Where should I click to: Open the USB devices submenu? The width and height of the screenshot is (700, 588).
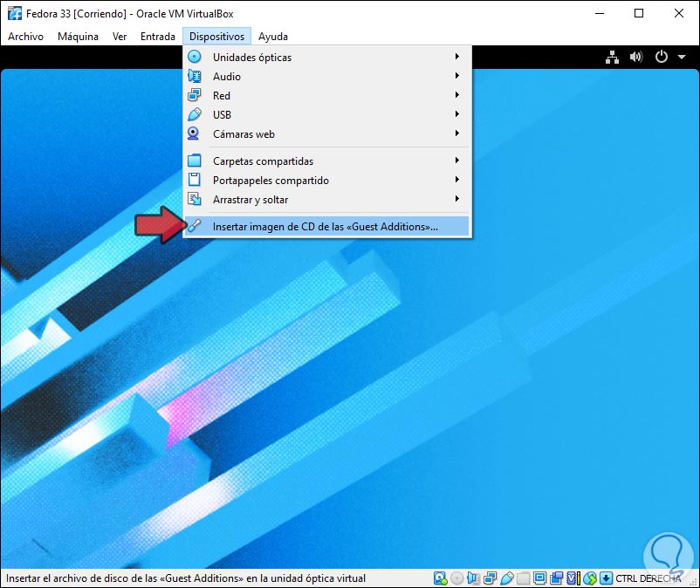pos(326,114)
